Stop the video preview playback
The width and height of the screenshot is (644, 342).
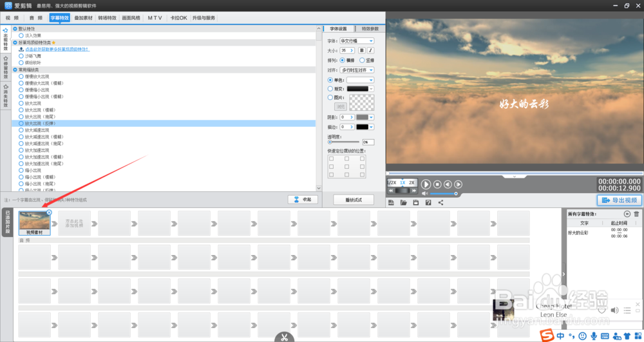(x=437, y=185)
